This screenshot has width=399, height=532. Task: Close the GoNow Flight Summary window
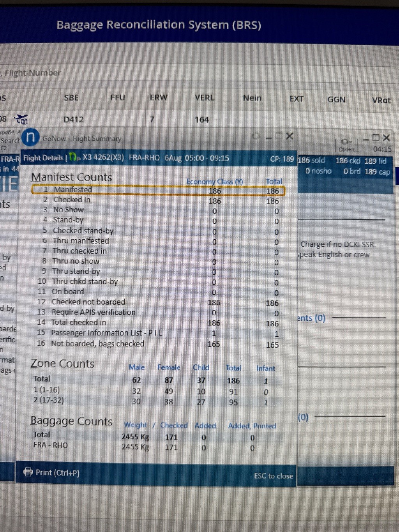[290, 136]
